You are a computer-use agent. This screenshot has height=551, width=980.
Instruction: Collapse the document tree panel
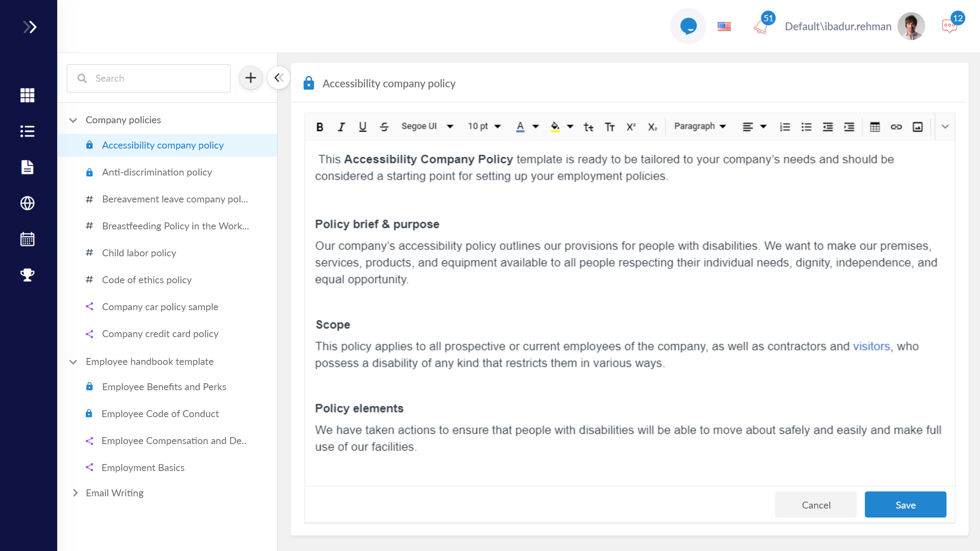(x=279, y=78)
